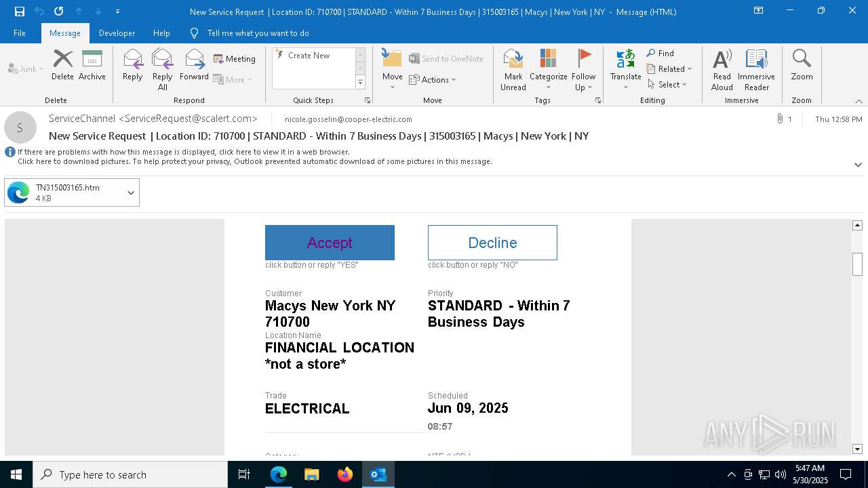Open the notification center
868x488 pixels.
pyautogui.click(x=846, y=474)
